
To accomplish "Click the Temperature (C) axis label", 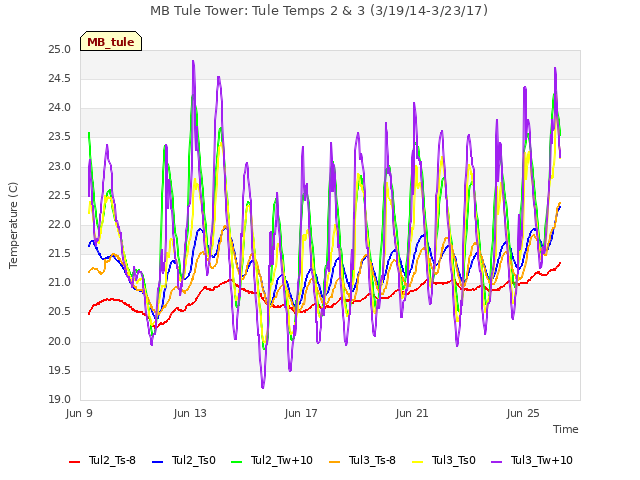I will pos(13,225).
